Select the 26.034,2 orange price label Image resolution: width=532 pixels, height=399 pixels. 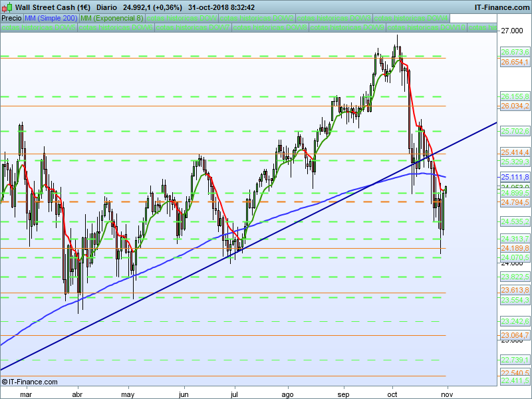tap(515, 106)
